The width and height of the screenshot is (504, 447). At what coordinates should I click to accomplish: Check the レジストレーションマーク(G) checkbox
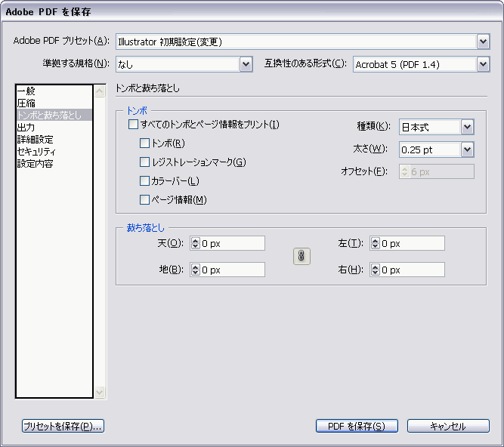point(144,162)
